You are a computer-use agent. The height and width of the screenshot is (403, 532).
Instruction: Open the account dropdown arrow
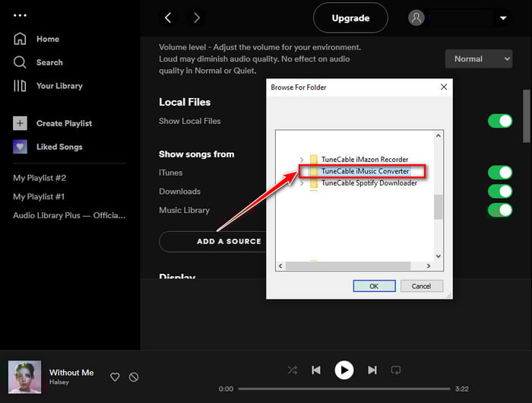pos(503,18)
